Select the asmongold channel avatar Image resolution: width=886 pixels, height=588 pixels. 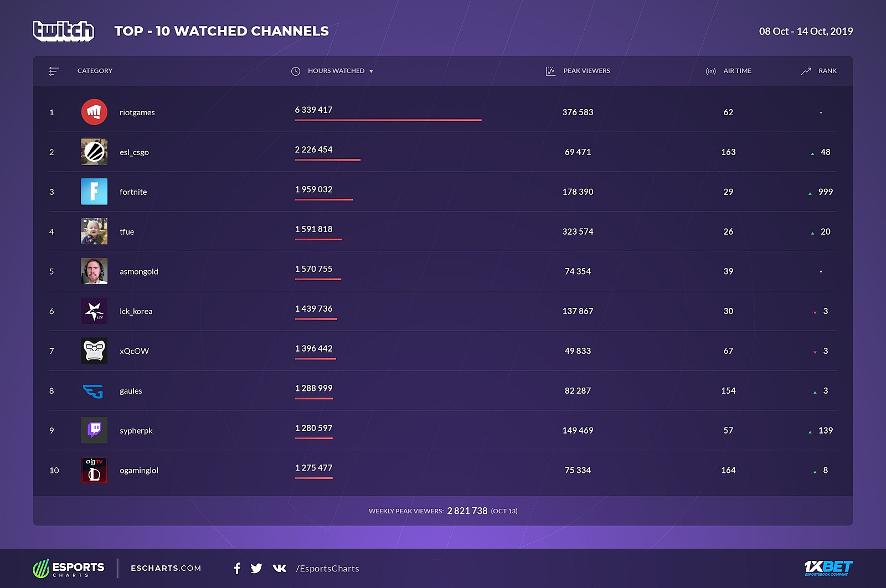94,271
